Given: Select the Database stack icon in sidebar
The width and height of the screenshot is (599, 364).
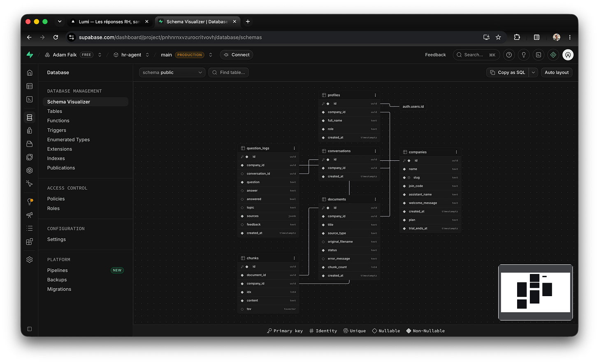Looking at the screenshot, I should click(x=30, y=118).
